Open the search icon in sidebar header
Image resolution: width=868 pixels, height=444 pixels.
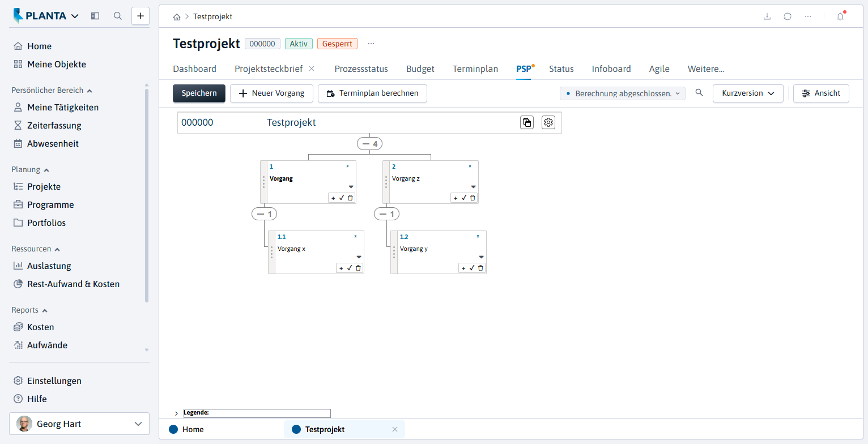pos(118,16)
